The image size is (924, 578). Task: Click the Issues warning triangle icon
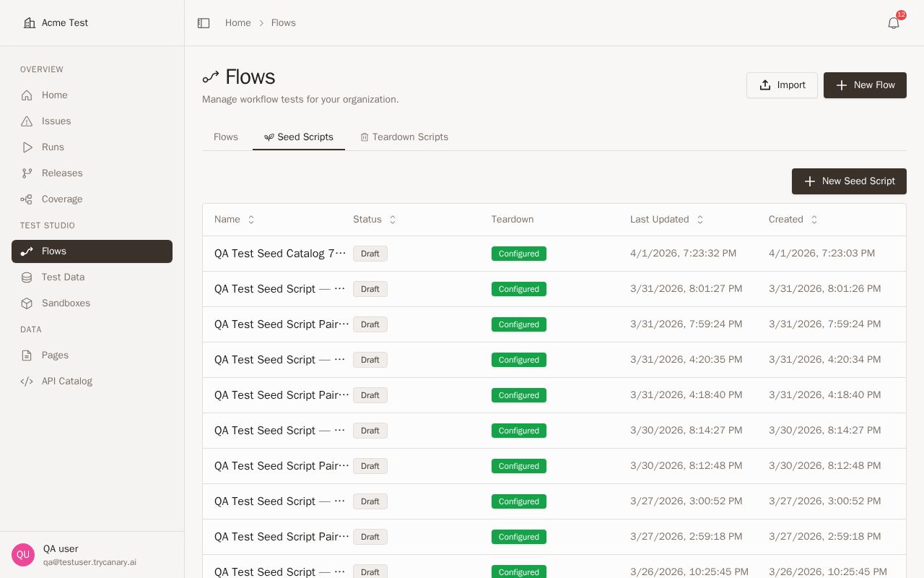pos(27,121)
